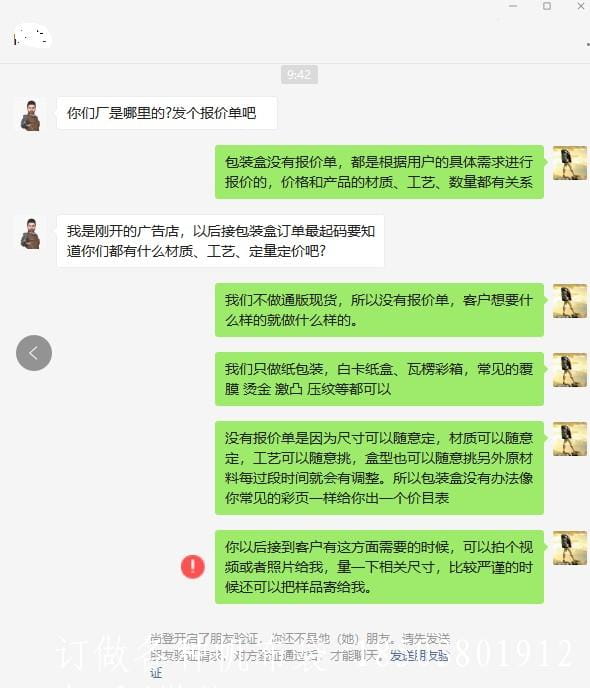Open sender avatar beside first message

31,115
